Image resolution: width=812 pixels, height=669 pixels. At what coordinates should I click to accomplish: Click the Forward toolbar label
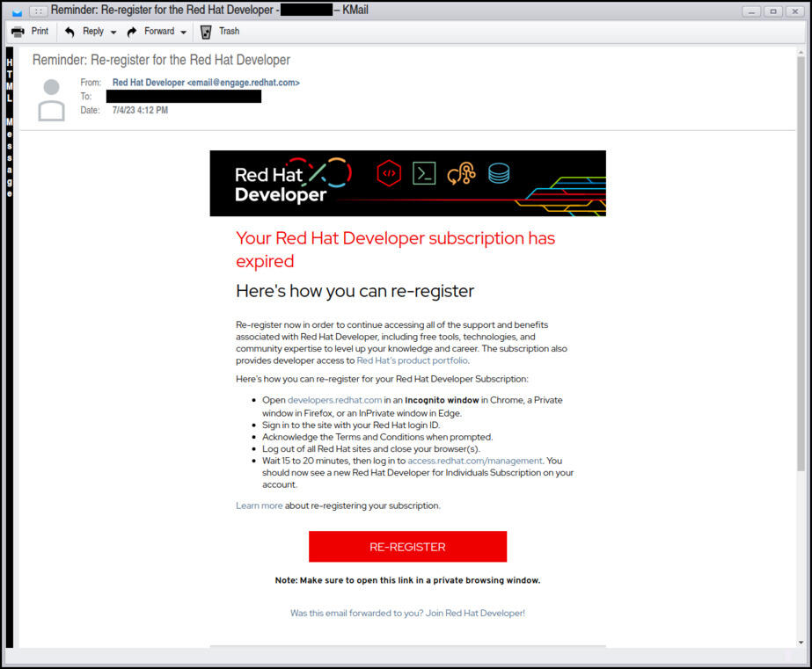coord(159,31)
